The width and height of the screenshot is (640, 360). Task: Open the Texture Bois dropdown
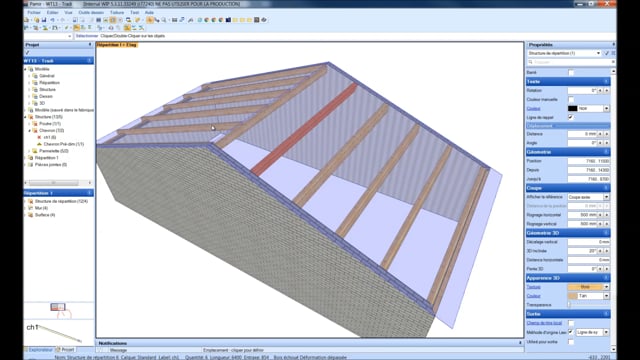click(x=607, y=287)
